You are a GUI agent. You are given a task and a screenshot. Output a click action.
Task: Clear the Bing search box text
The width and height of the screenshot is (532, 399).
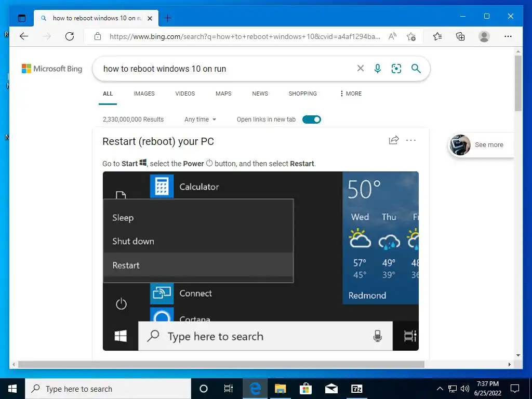pyautogui.click(x=361, y=68)
